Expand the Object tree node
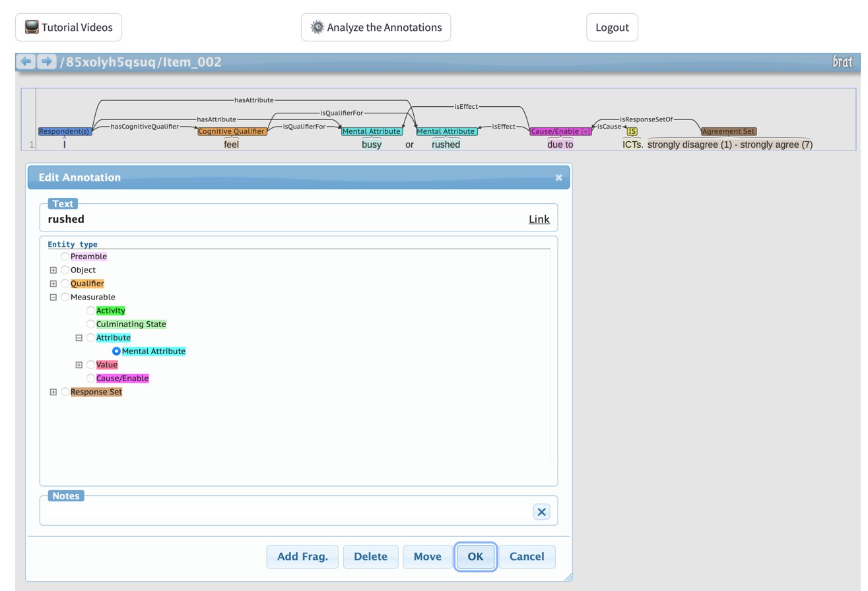Image resolution: width=868 pixels, height=591 pixels. 53,270
